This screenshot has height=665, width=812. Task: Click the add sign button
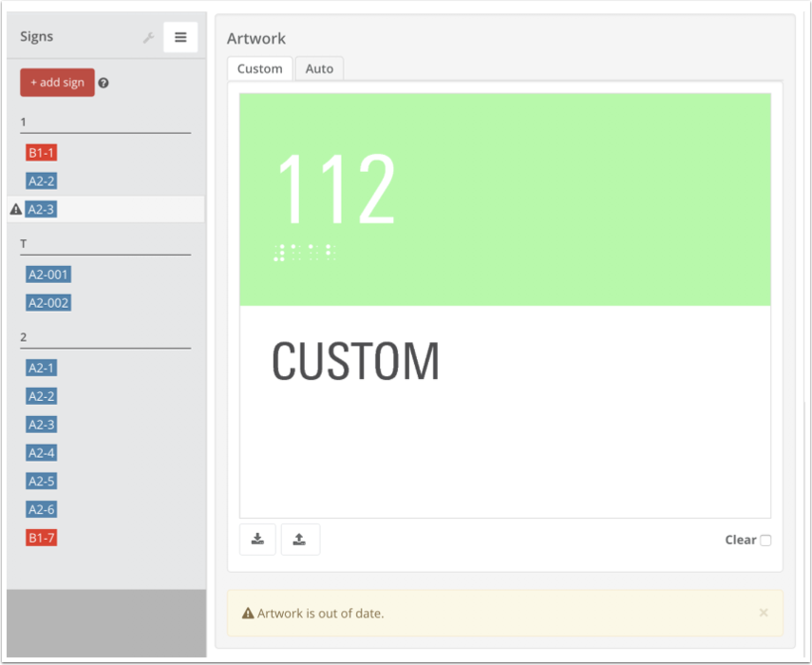(x=58, y=83)
